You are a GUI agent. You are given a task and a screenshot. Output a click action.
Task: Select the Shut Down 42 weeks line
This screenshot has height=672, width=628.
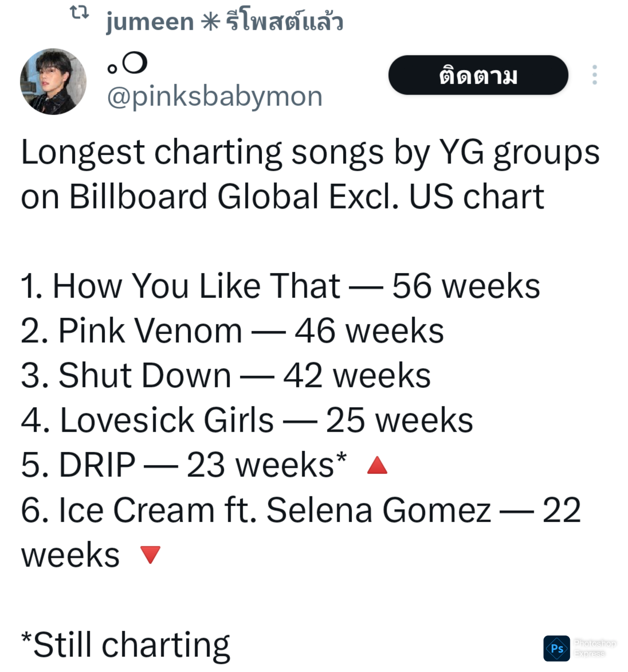click(226, 375)
